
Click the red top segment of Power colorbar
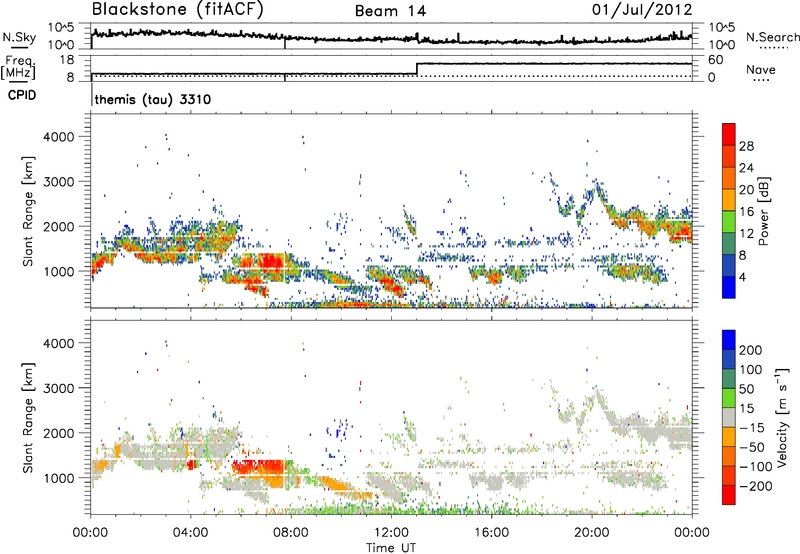click(x=729, y=134)
